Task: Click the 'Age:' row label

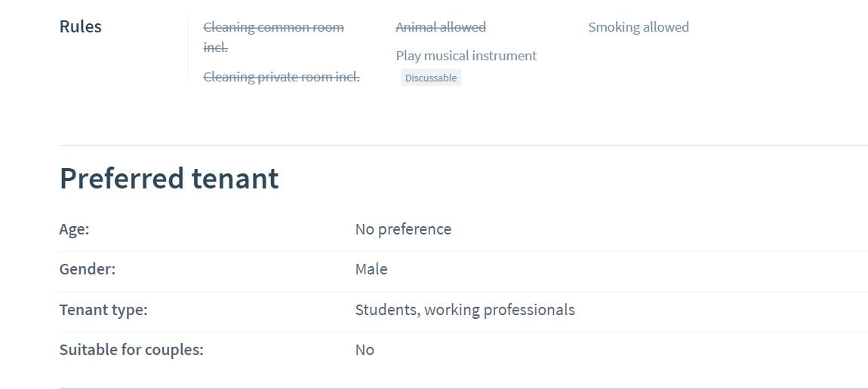Action: pyautogui.click(x=74, y=228)
